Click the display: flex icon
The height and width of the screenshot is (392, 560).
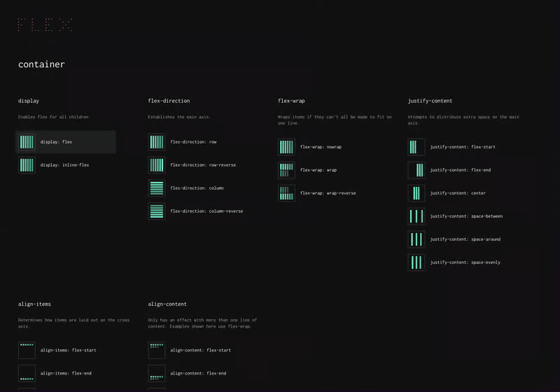tap(27, 142)
